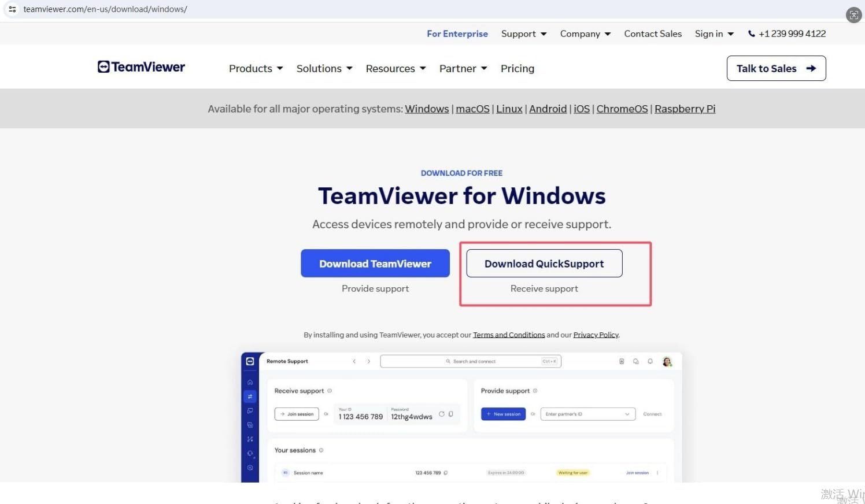Go forward using the preview's right chevron
Image resolution: width=865 pixels, height=504 pixels.
369,361
